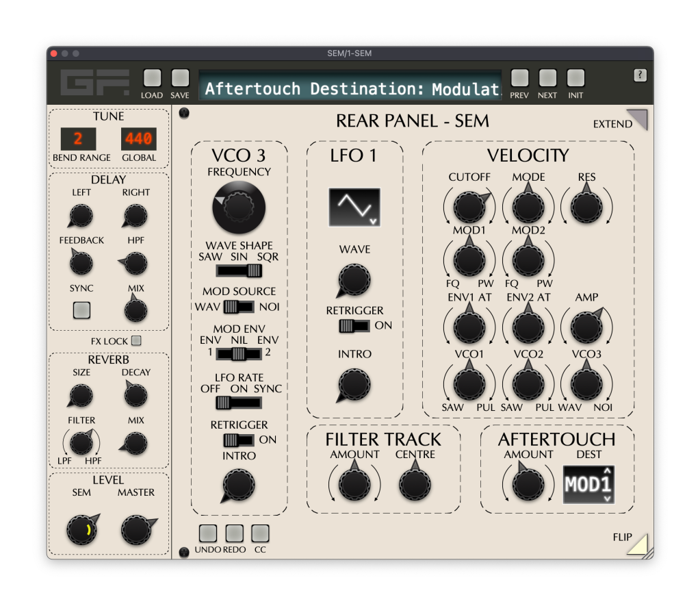Open help with the question mark icon
This screenshot has height=606, width=700.
tap(640, 75)
